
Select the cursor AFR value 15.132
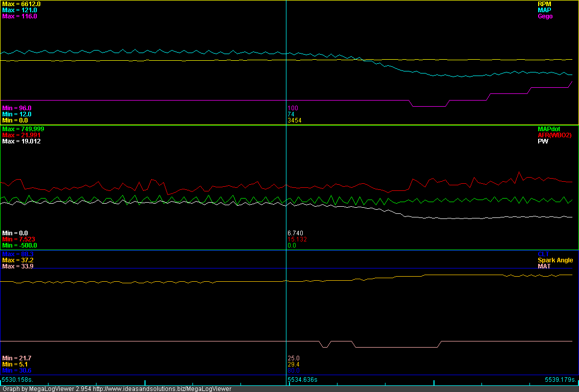(297, 239)
